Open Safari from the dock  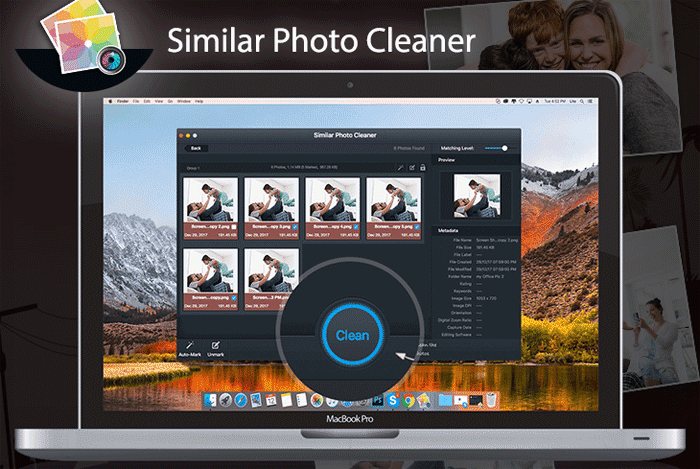click(x=241, y=400)
